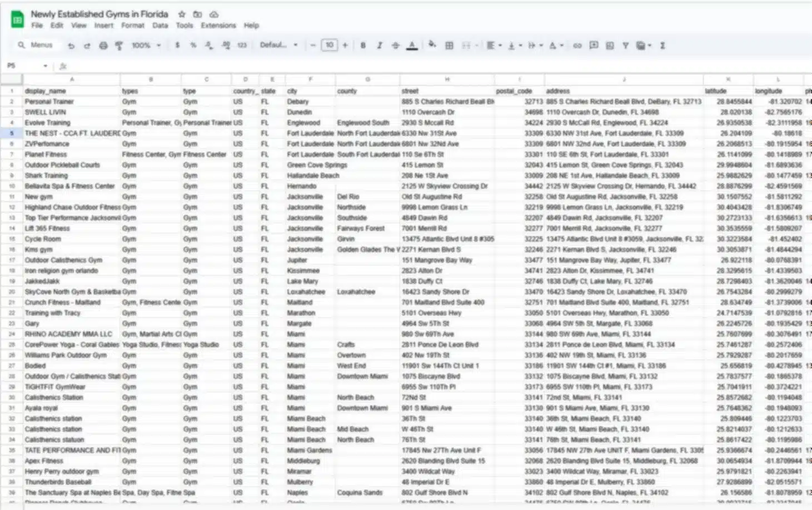The height and width of the screenshot is (510, 812).
Task: Toggle strikethrough formatting
Action: 396,46
